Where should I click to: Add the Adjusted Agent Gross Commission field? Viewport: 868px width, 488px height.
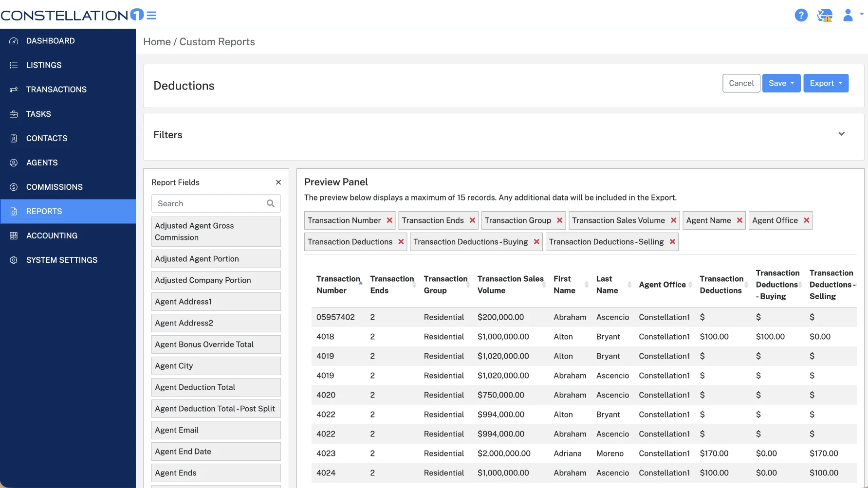(x=216, y=232)
